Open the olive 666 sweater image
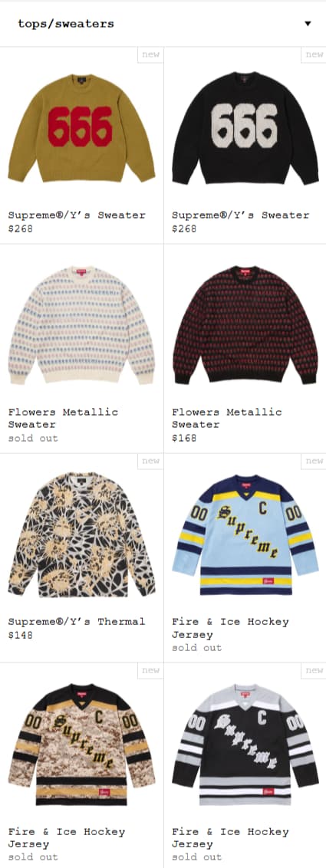This screenshot has width=326, height=868. [81, 128]
